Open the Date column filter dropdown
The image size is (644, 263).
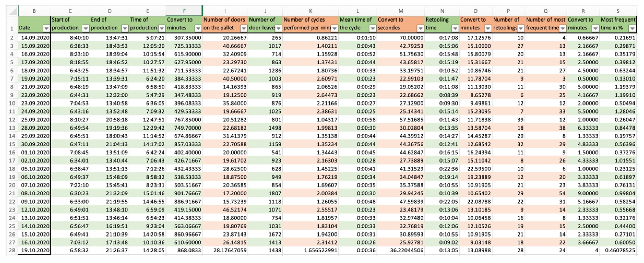coord(46,28)
